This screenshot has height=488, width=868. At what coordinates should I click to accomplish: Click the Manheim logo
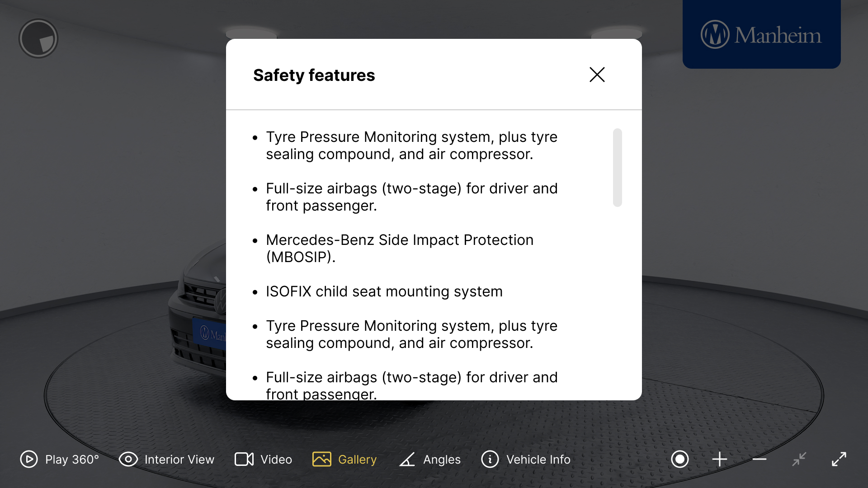(761, 35)
